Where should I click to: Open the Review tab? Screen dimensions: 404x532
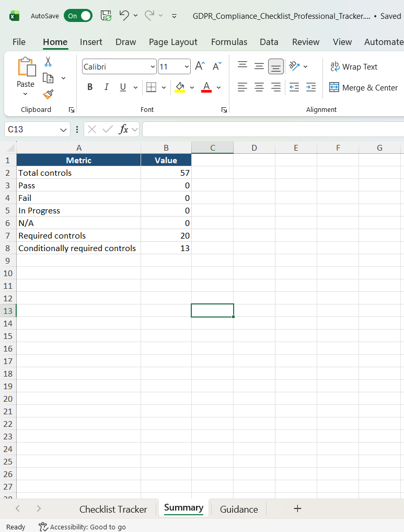[306, 42]
